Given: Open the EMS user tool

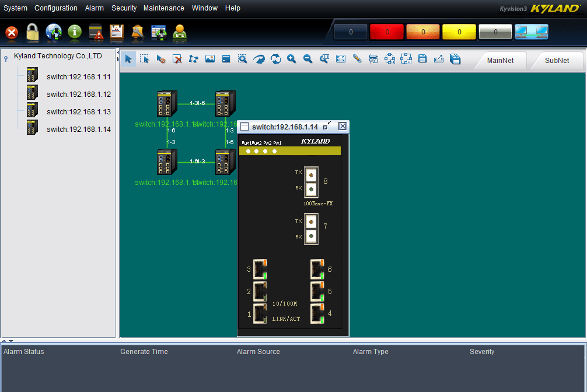Looking at the screenshot, I should click(180, 33).
